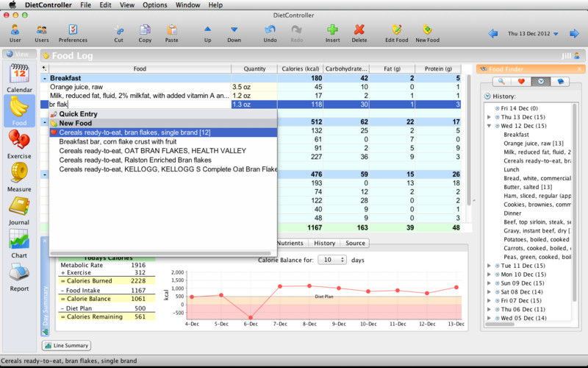Screen dimensions: 588x368
Task: Open the Chart view in the sidebar
Action: coord(19,244)
